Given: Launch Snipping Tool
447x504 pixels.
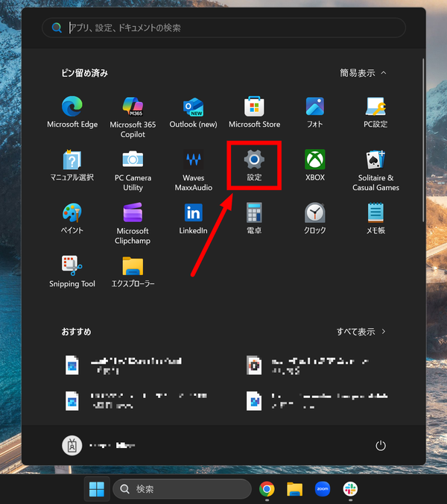Looking at the screenshot, I should coord(72,271).
